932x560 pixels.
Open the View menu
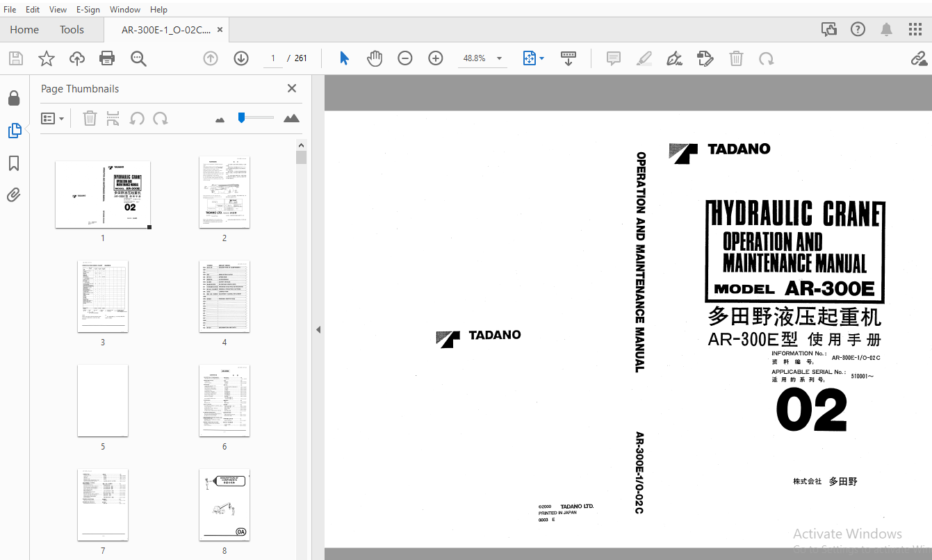point(58,9)
